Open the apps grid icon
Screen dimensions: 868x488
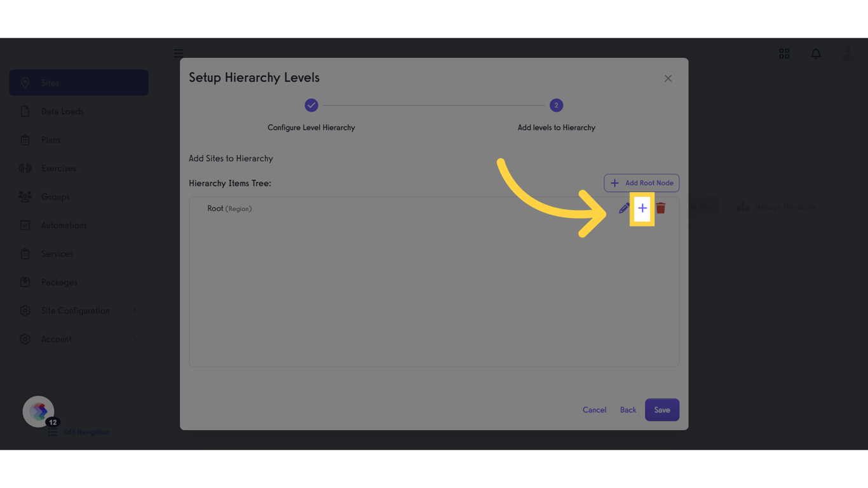tap(784, 54)
